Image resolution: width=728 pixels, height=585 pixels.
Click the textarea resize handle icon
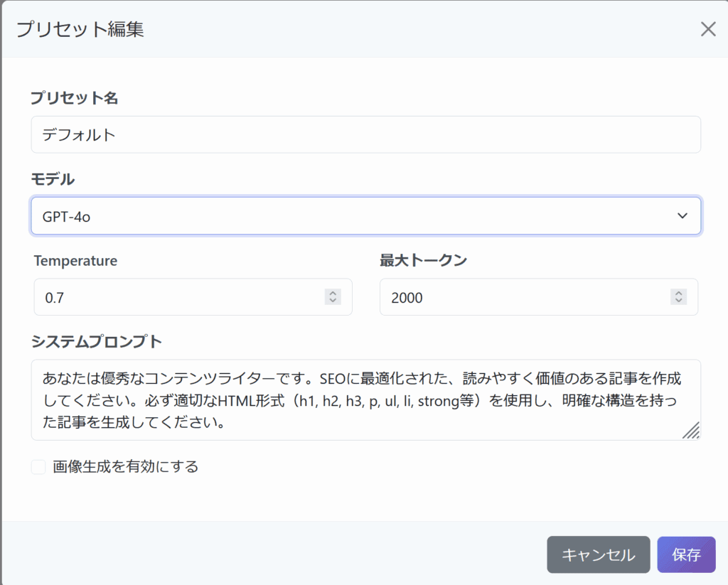691,430
